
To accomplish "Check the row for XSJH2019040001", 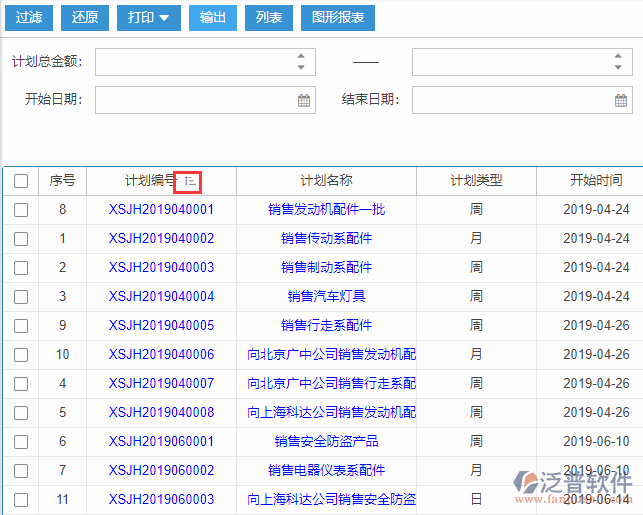I will pos(21,210).
